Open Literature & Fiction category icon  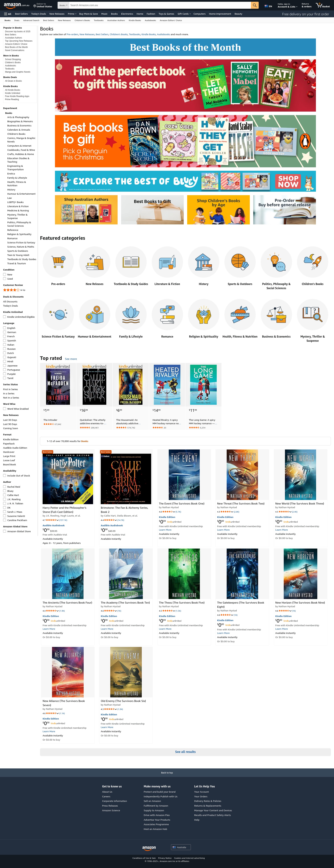[x=167, y=262]
